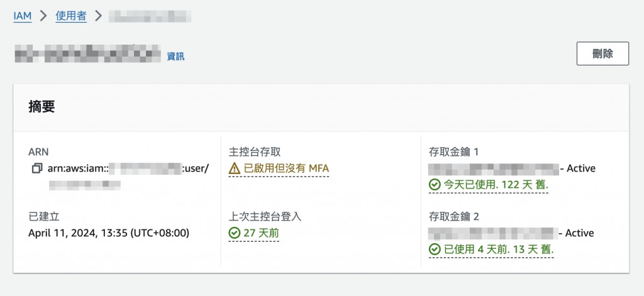The image size is (644, 296).
Task: Click checkmark icon for 存取金鑰 1 usage
Action: [x=434, y=185]
